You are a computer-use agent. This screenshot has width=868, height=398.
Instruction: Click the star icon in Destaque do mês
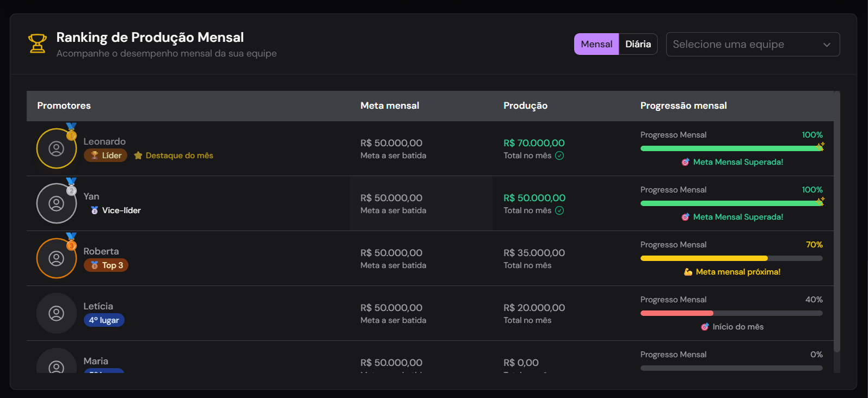click(138, 156)
